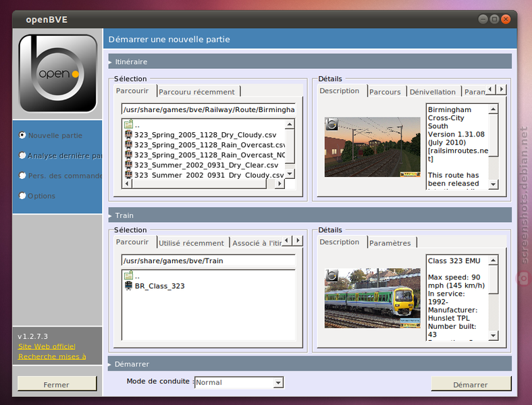Open the route Parcours details tab
The height and width of the screenshot is (405, 532).
pyautogui.click(x=386, y=92)
